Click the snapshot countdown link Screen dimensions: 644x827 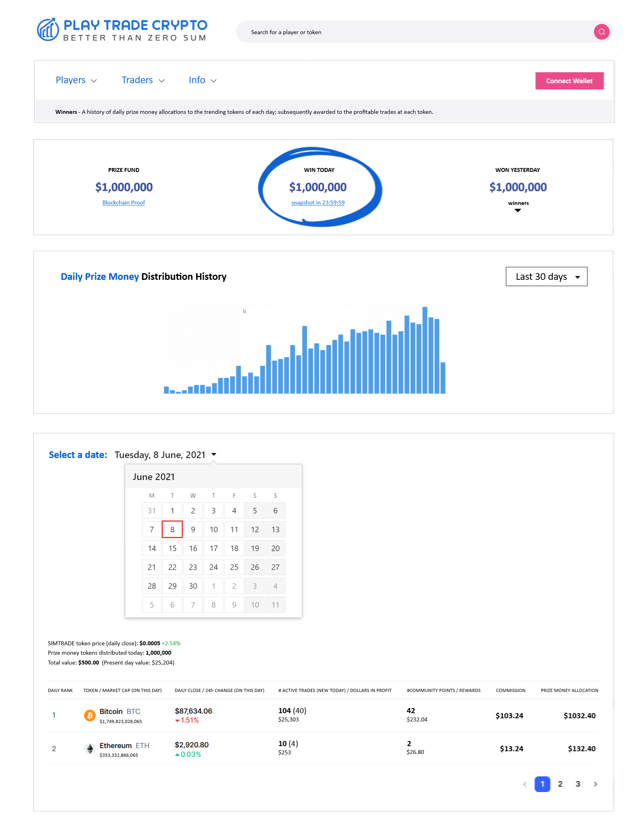pos(317,203)
